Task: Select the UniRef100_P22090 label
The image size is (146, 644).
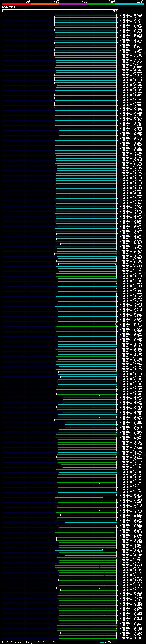Action: [x=131, y=319]
